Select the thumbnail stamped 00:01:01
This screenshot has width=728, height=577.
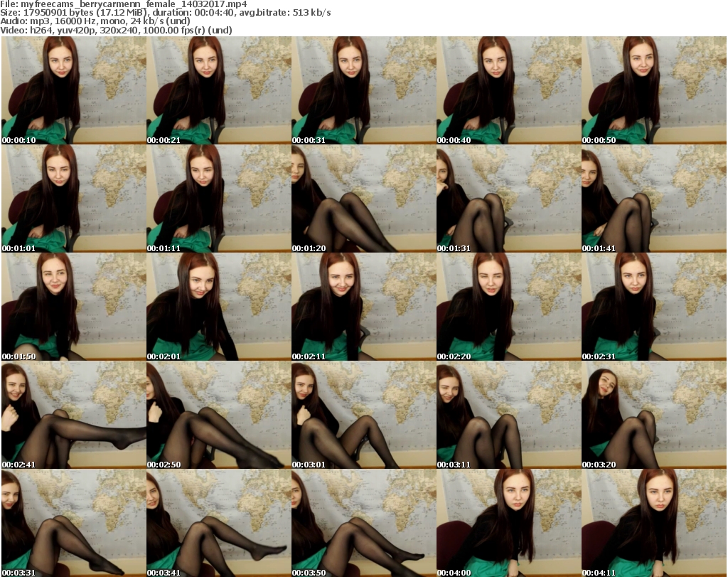74,198
